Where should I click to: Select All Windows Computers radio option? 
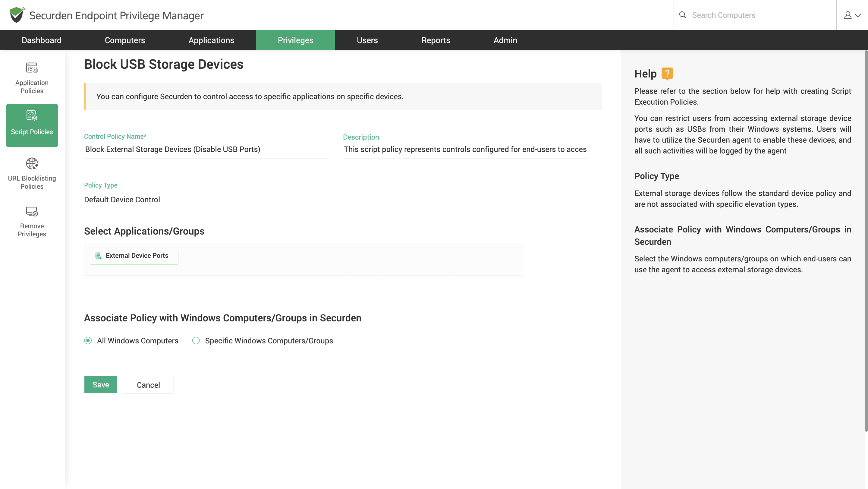(88, 340)
